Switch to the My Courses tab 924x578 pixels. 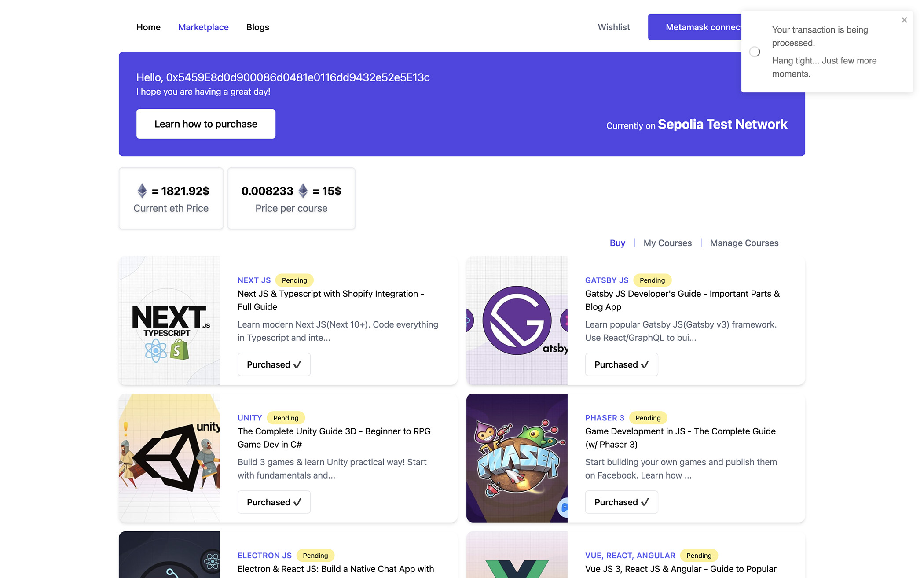[667, 243]
